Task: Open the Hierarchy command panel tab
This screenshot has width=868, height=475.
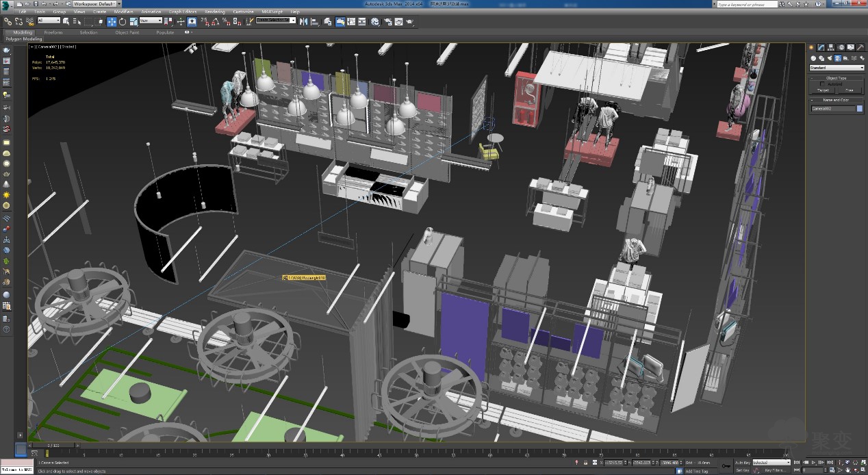Action: tap(830, 47)
